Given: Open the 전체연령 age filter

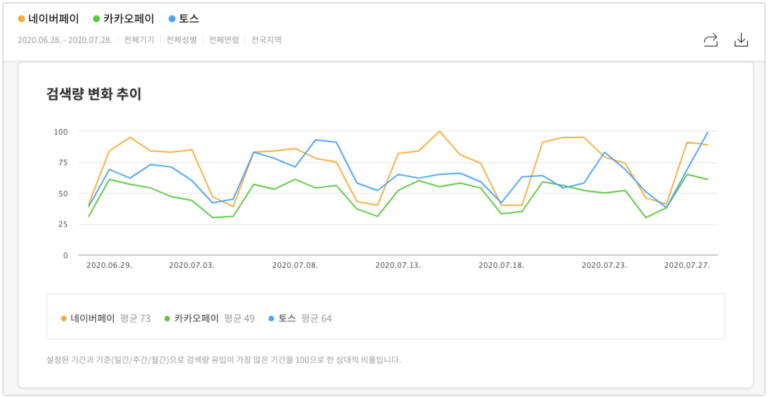Looking at the screenshot, I should click(224, 40).
